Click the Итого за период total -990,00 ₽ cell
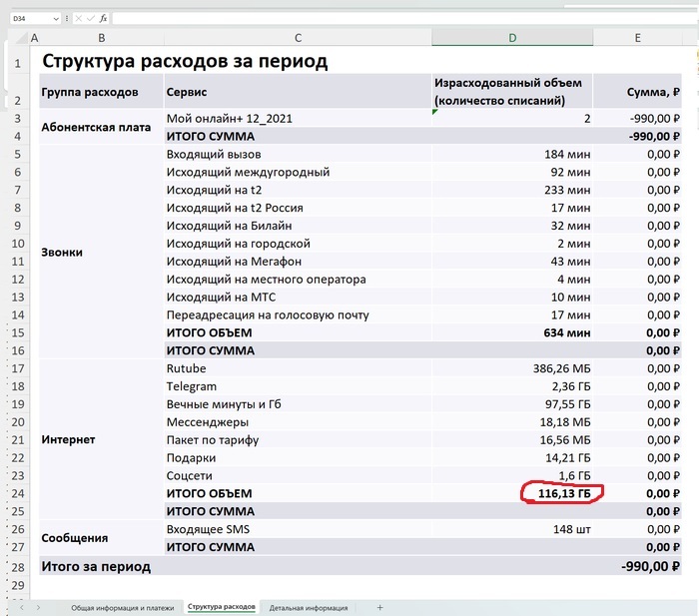This screenshot has height=616, width=699. (638, 566)
